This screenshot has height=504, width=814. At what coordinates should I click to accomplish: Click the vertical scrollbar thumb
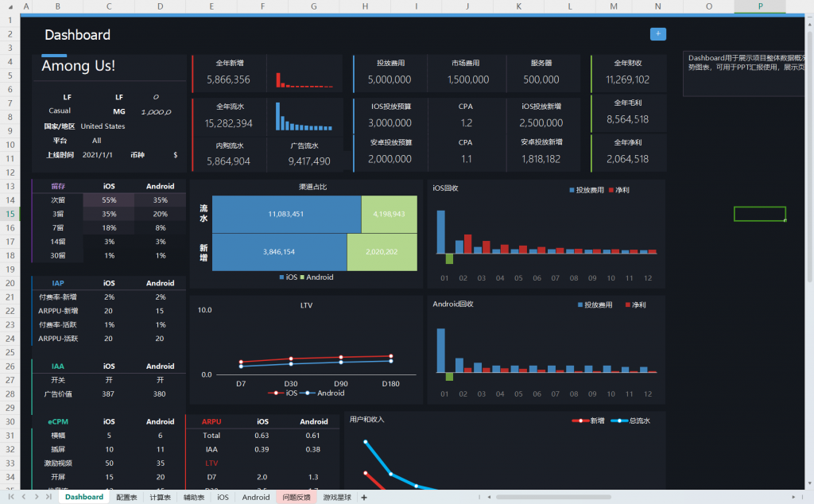pyautogui.click(x=809, y=156)
